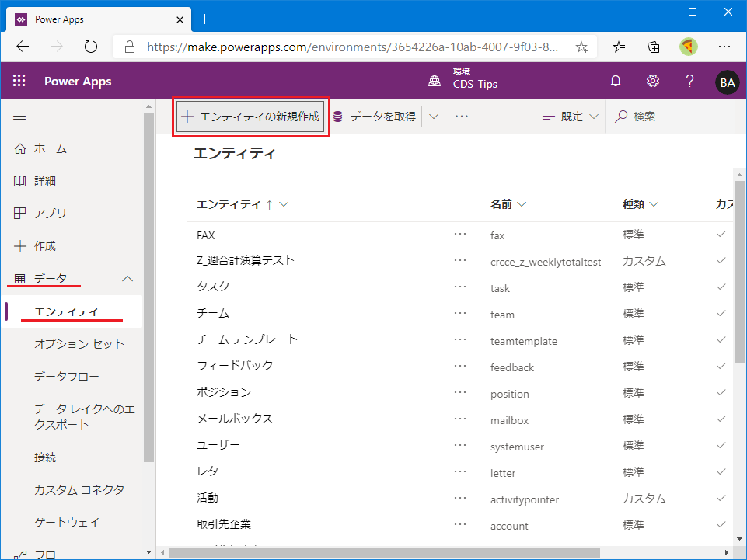
Task: Open browser collections
Action: pos(653,47)
